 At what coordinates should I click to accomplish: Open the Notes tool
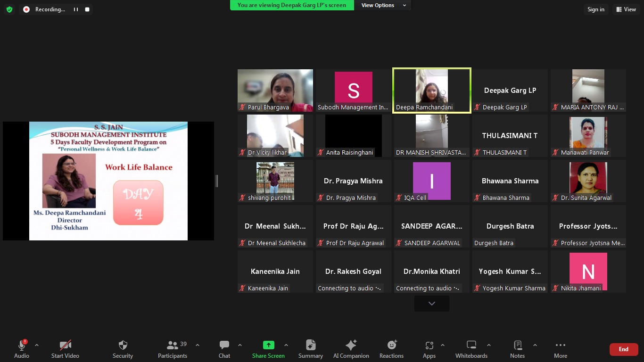517,349
